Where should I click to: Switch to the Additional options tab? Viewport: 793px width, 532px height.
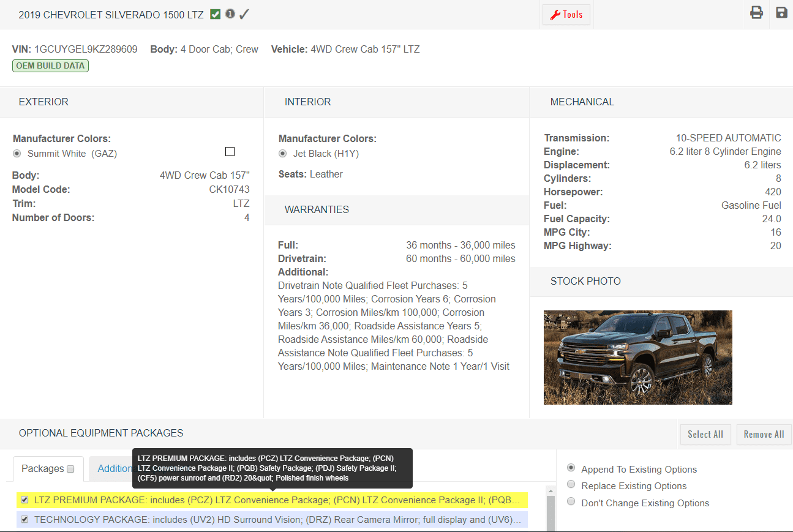[x=115, y=468]
